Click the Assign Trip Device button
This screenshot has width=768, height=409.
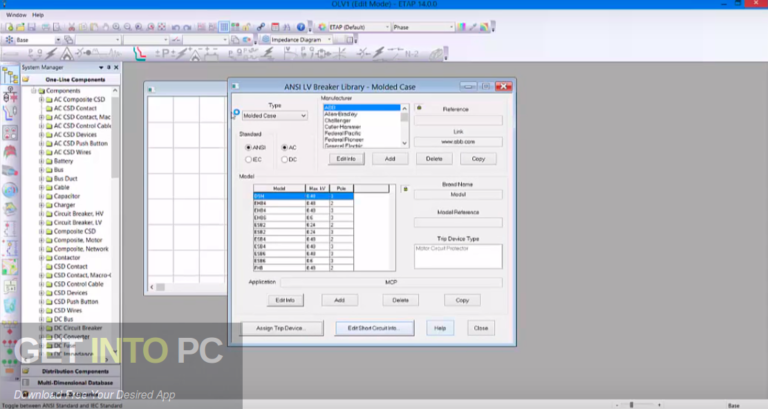281,328
